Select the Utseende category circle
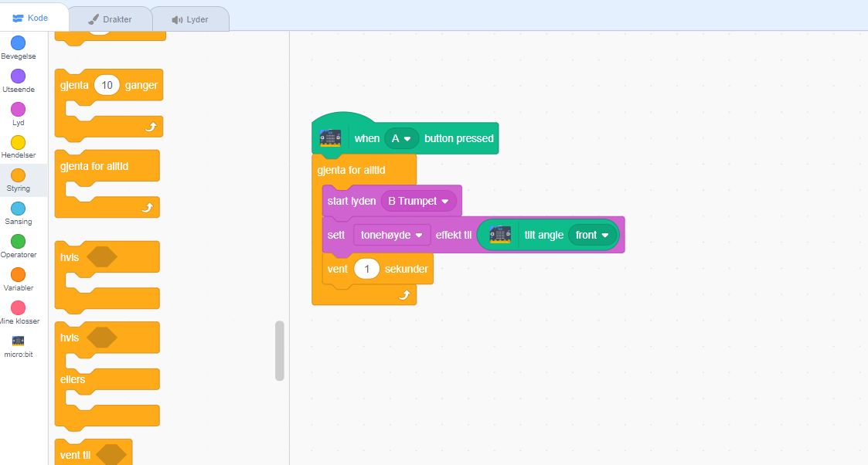Viewport: 868px width, 465px height. tap(19, 76)
